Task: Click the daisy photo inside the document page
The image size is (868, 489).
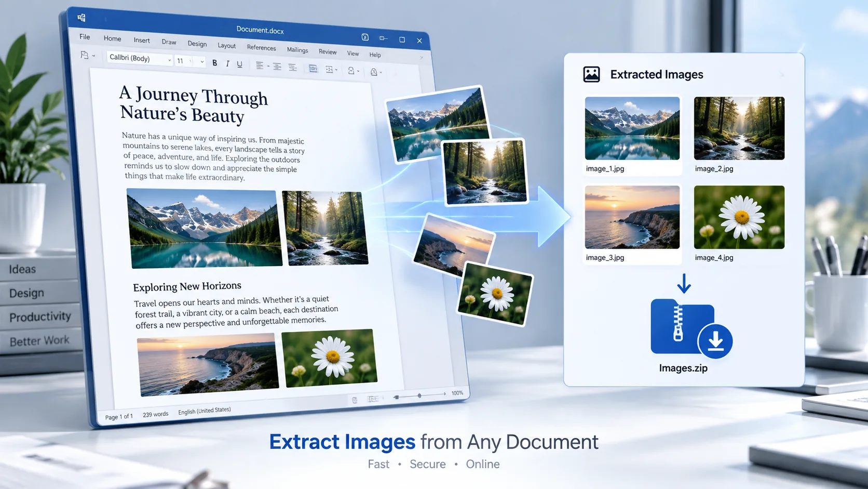Action: pyautogui.click(x=329, y=358)
